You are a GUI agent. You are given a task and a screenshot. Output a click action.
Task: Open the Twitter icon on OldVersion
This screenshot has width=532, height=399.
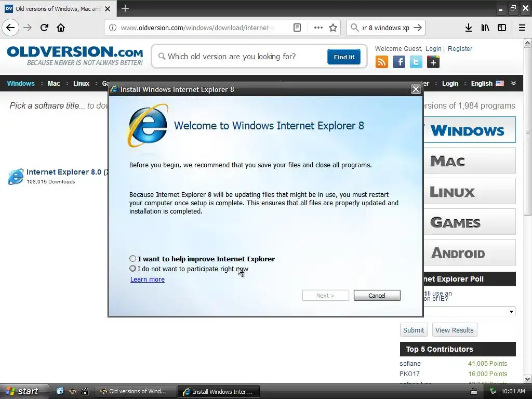(416, 62)
